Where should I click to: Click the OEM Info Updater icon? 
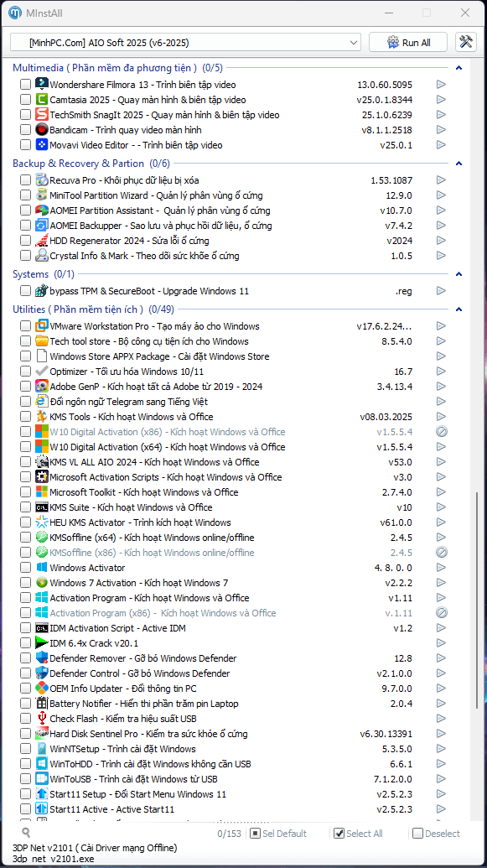[42, 688]
